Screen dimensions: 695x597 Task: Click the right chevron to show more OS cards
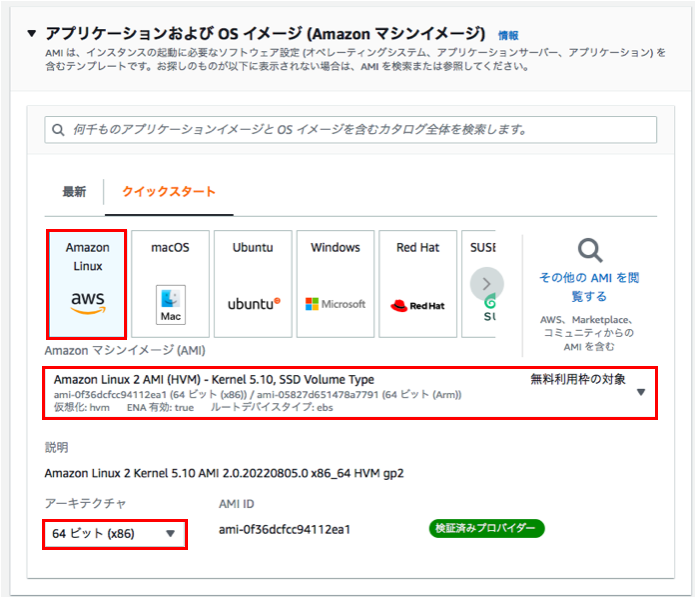pos(487,284)
